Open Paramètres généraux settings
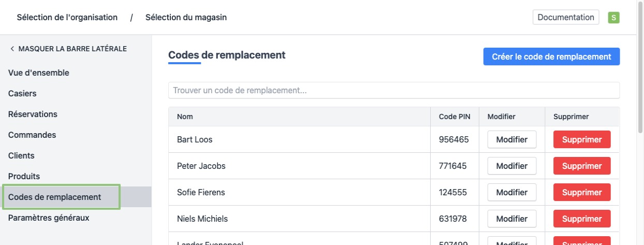The image size is (644, 245). (x=49, y=218)
